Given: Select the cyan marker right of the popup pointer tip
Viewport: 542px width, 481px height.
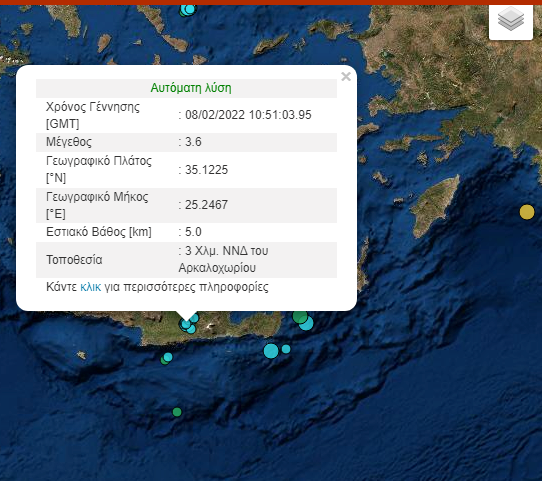Looking at the screenshot, I should (x=194, y=318).
